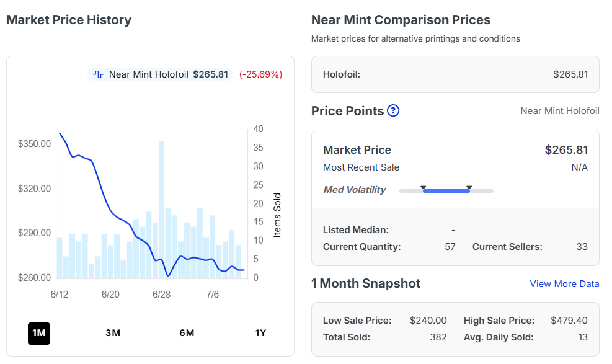Click the blue Med Volatility slider bar
The width and height of the screenshot is (612, 364).
(446, 191)
